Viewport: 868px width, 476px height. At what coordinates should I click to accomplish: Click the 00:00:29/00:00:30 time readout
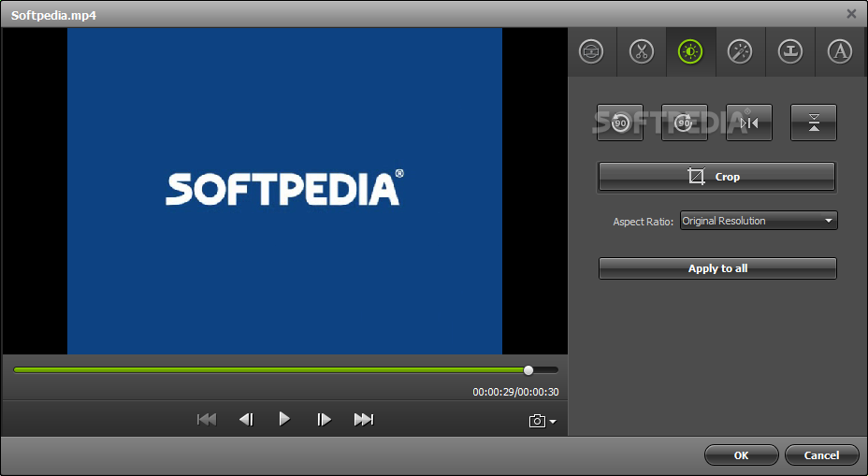coord(515,392)
